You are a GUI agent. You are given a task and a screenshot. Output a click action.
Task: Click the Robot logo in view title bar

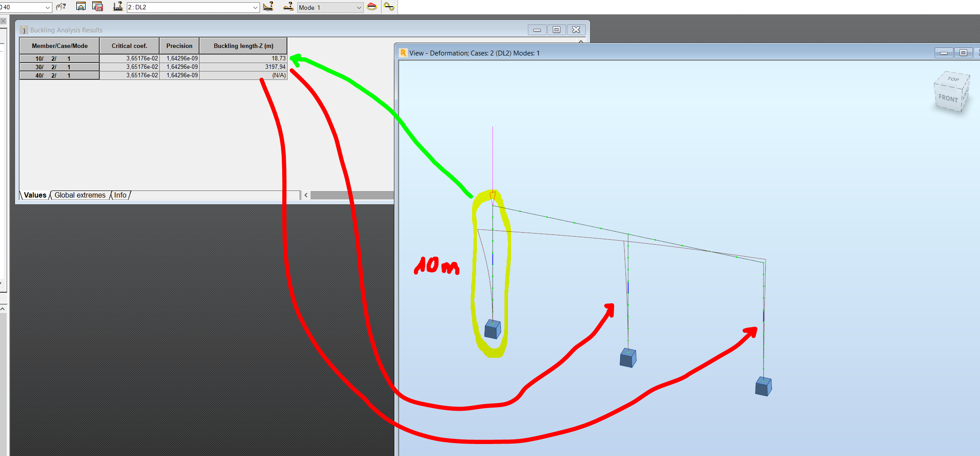(x=403, y=53)
